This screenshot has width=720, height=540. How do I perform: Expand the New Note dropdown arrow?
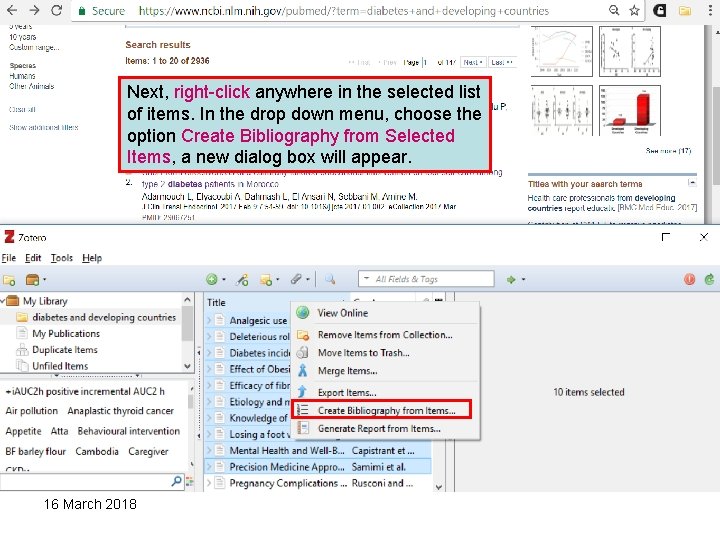[277, 280]
